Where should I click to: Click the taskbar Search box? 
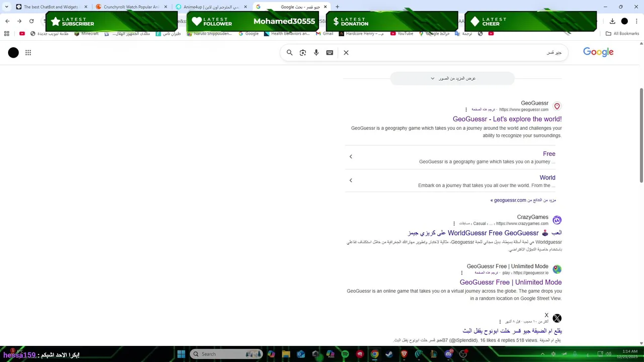(226, 354)
